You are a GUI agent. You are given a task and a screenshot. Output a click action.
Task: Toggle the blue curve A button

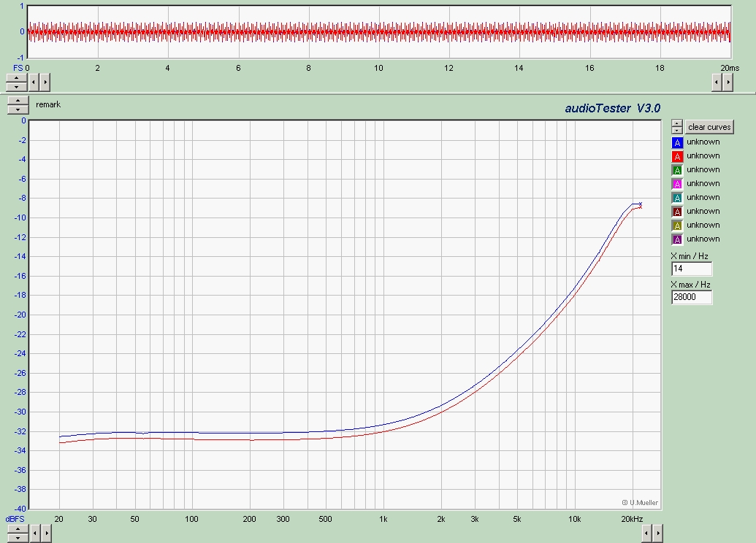(677, 142)
